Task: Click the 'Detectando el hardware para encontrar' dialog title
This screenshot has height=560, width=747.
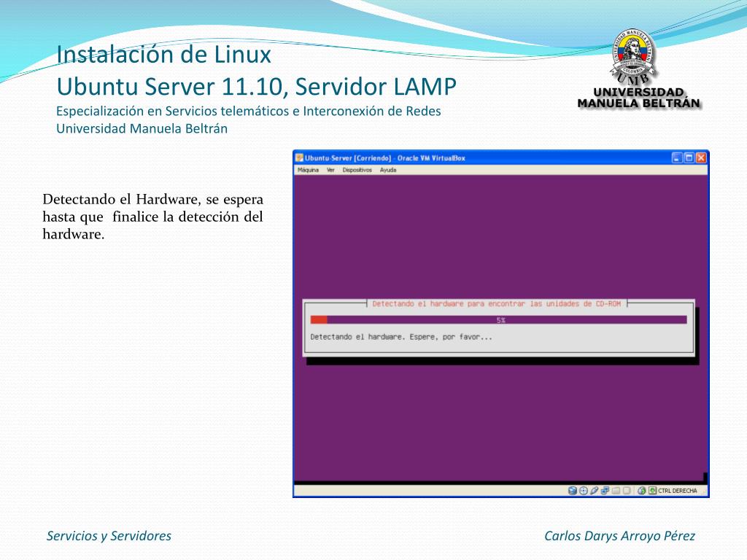Action: 496,304
